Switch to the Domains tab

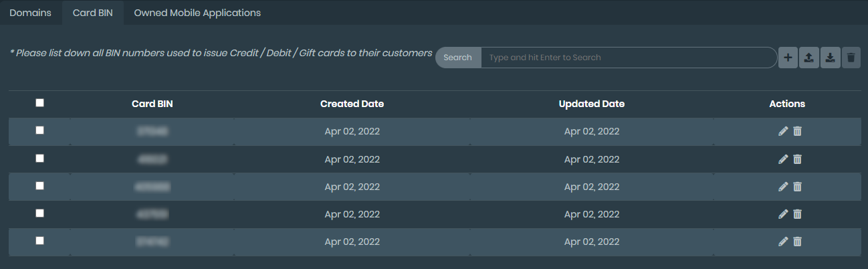30,13
